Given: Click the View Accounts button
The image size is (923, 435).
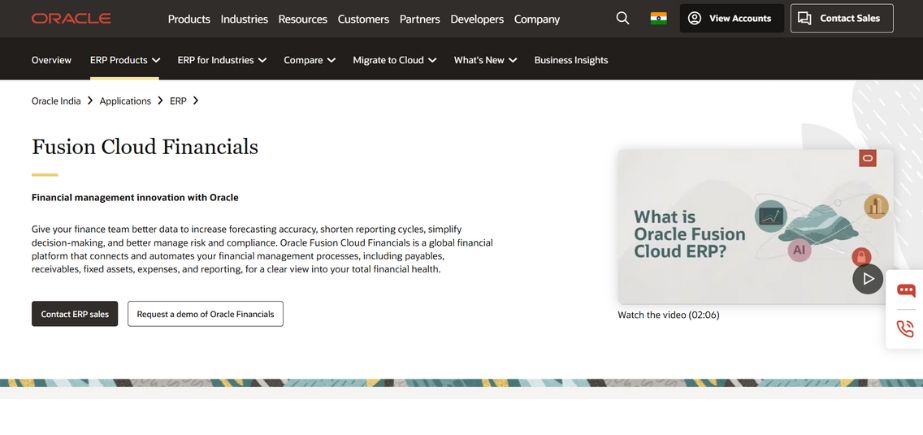Looking at the screenshot, I should [732, 18].
